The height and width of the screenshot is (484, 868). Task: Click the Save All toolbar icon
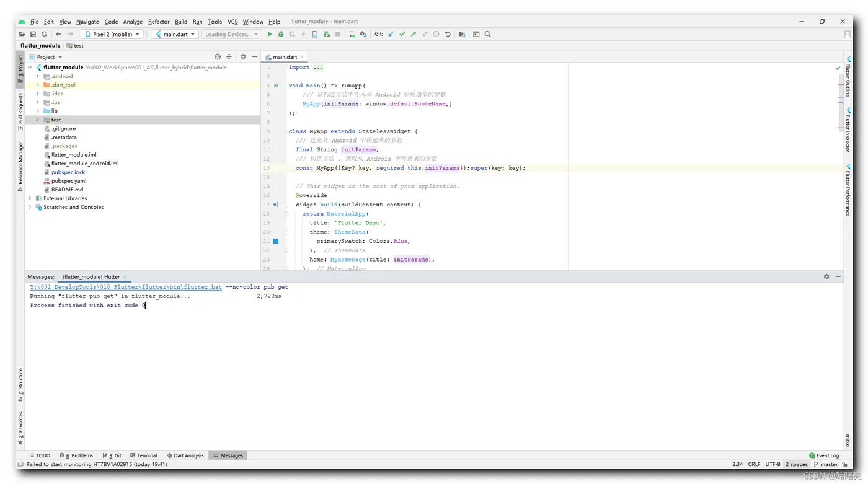33,34
